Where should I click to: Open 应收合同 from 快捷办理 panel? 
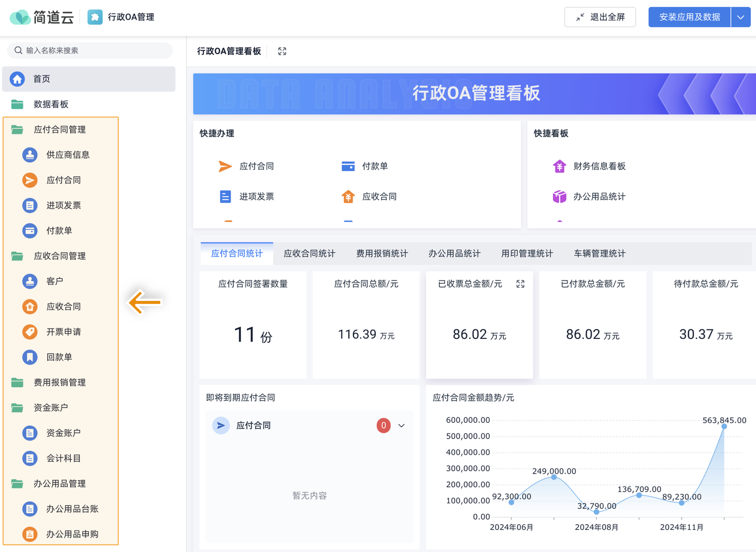pos(348,196)
